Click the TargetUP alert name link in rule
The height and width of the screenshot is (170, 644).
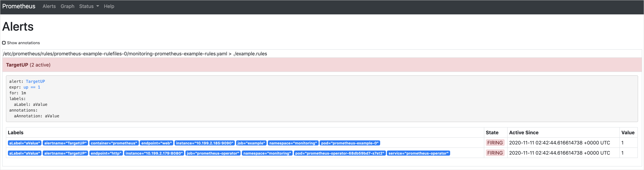(x=35, y=81)
